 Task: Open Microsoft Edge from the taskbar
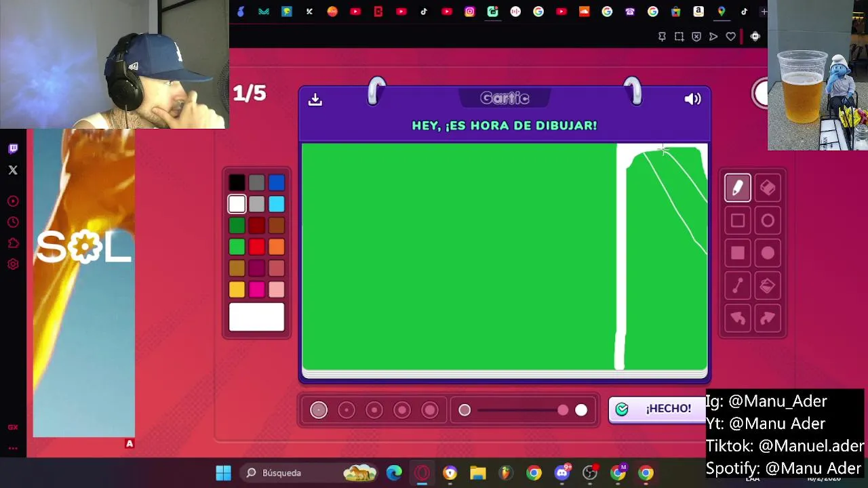pyautogui.click(x=394, y=472)
